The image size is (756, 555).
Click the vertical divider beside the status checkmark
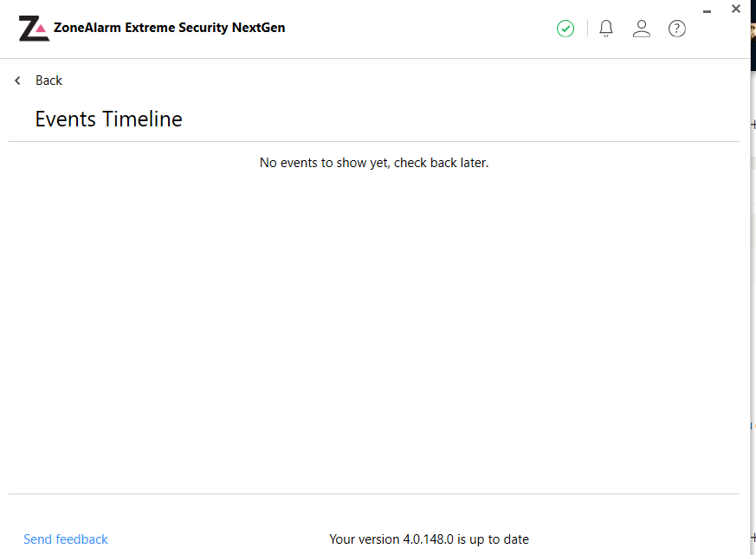pos(587,29)
